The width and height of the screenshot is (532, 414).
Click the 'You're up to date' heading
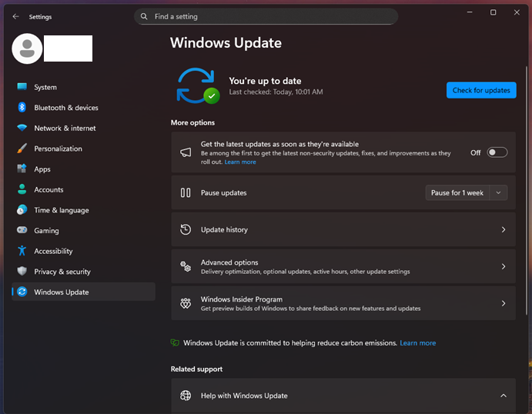click(x=265, y=81)
